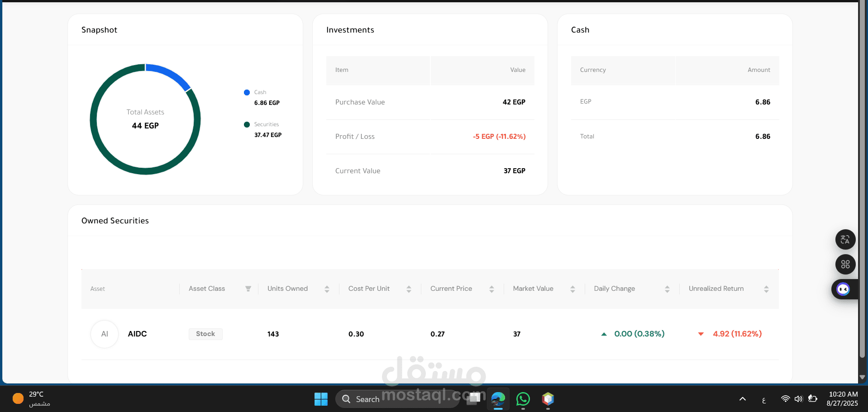The height and width of the screenshot is (412, 868).
Task: Sort by Cost Per Unit arrows
Action: 409,289
